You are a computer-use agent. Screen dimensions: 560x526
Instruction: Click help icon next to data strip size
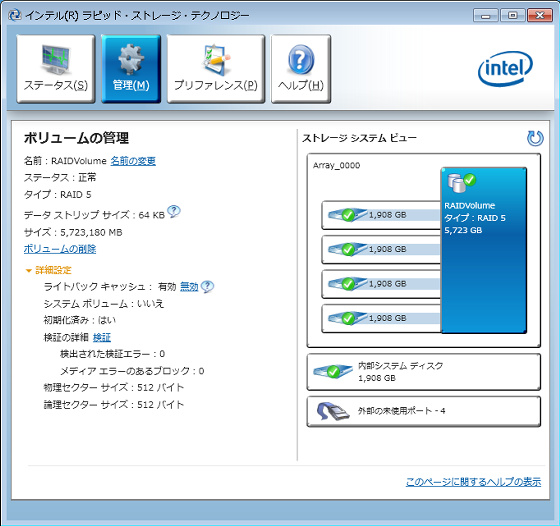(174, 212)
